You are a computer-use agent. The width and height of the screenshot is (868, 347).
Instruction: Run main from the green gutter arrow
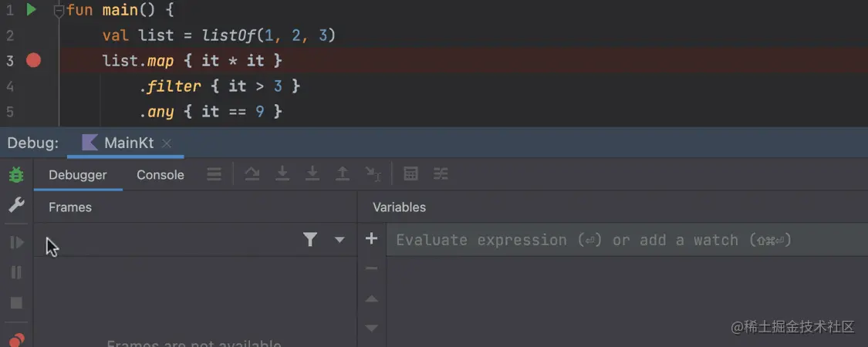[x=31, y=9]
